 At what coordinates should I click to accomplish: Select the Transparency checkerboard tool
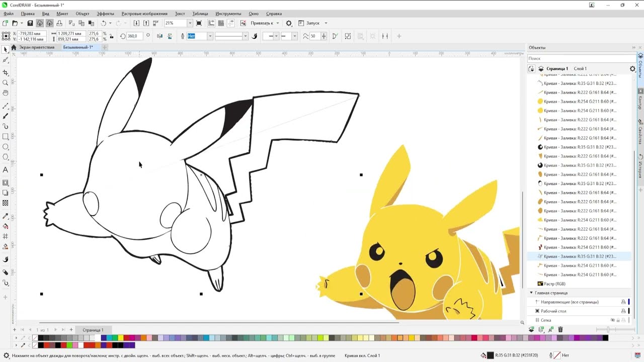pyautogui.click(x=6, y=203)
